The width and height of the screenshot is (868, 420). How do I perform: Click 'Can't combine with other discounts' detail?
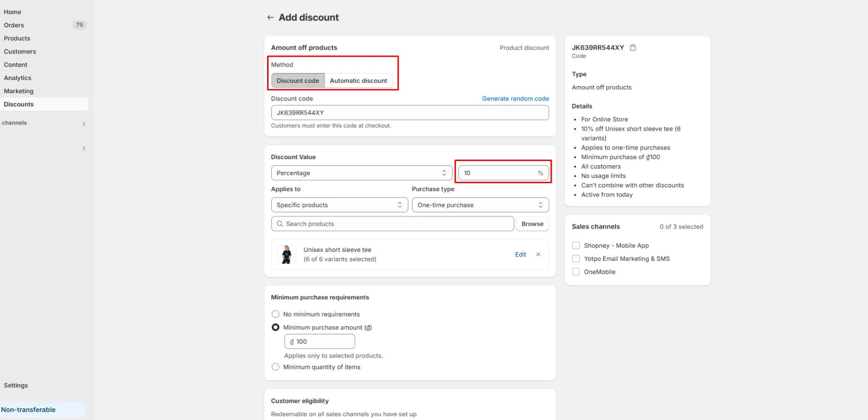point(633,185)
